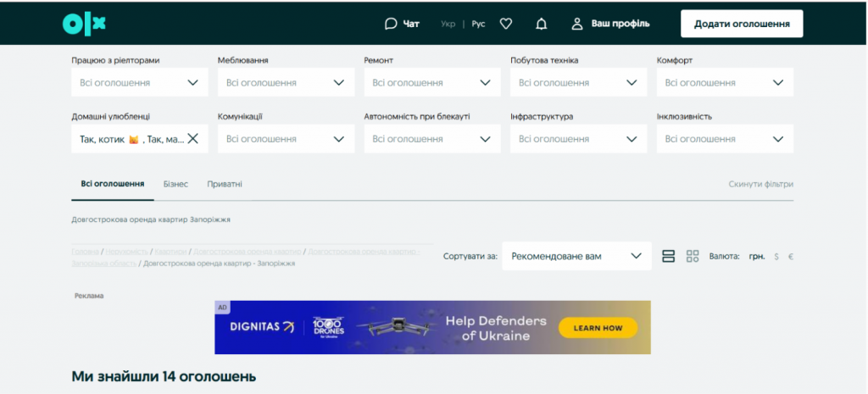Screen dimensions: 868x394
Task: Expand the Меблювання dropdown
Action: coord(286,83)
